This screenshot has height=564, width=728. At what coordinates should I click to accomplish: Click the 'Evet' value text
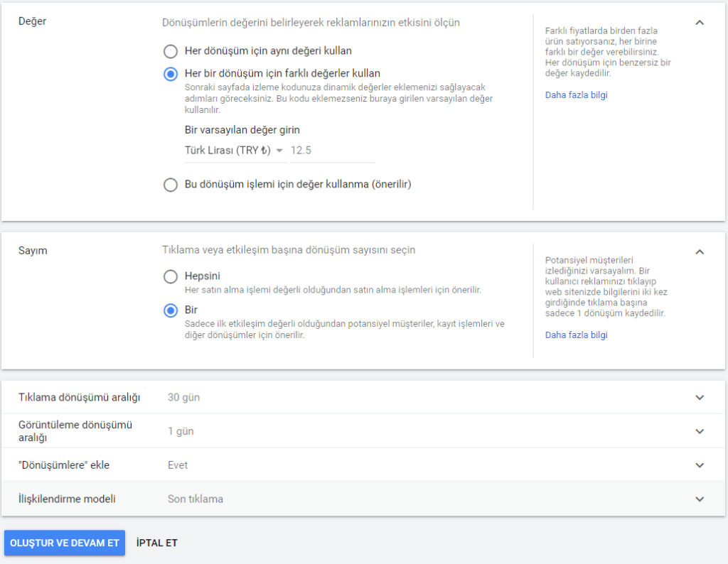tap(178, 465)
